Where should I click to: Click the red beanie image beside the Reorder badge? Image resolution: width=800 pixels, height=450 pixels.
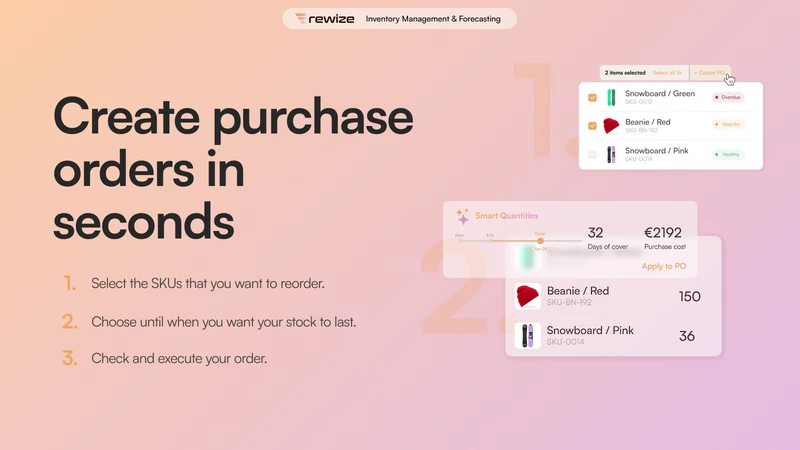[611, 126]
